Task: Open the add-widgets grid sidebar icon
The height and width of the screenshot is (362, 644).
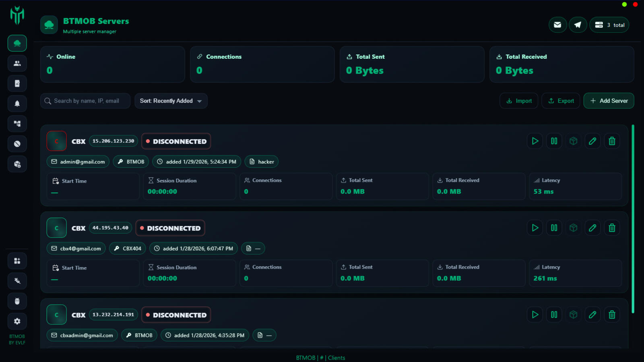Action: (x=17, y=261)
